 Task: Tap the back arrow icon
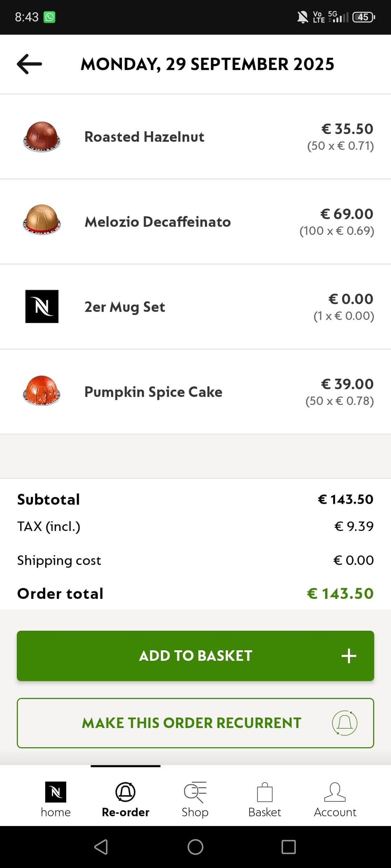click(29, 64)
